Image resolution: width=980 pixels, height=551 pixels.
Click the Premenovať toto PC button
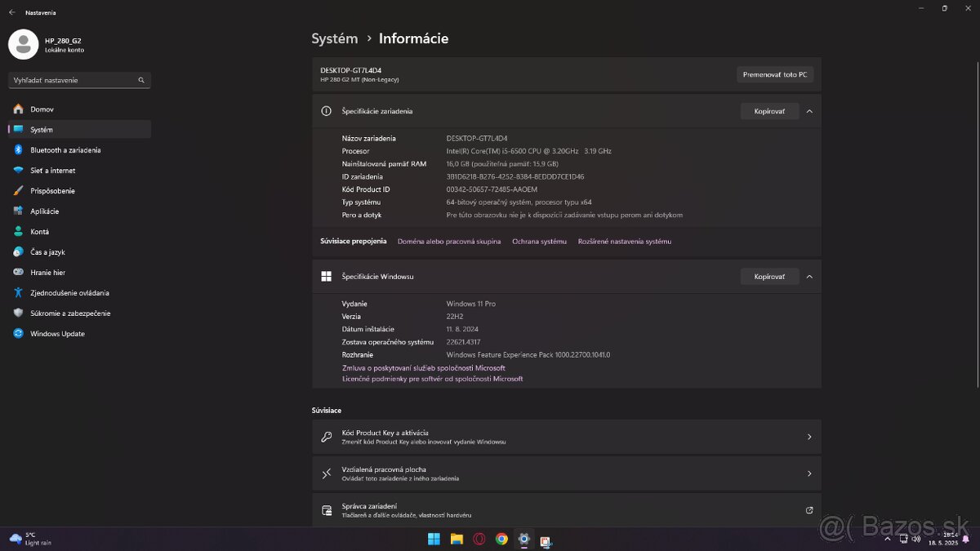[773, 73]
